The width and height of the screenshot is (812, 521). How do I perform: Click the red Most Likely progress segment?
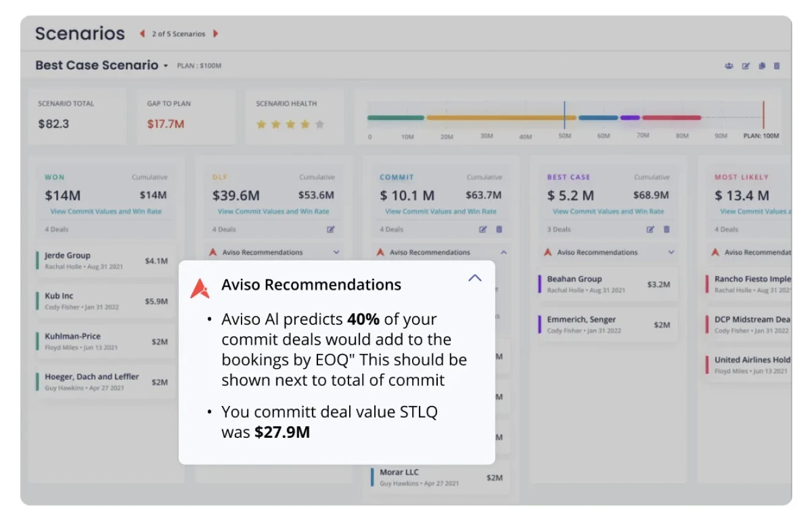(671, 117)
